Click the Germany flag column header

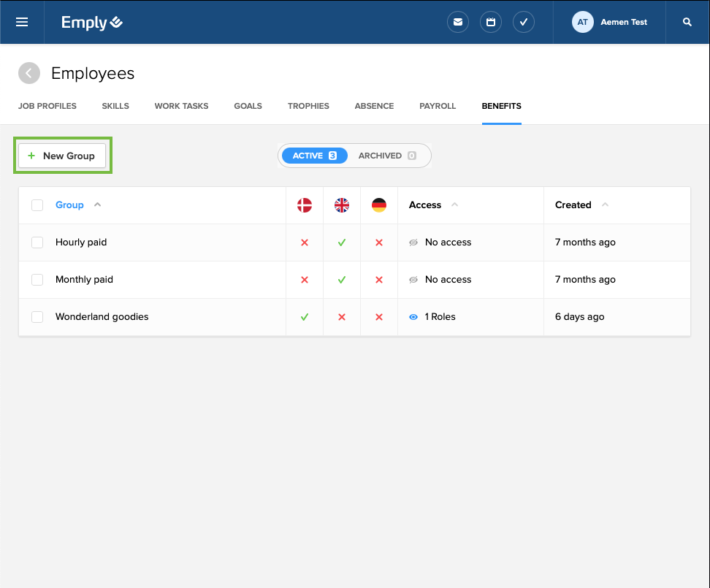click(x=378, y=205)
